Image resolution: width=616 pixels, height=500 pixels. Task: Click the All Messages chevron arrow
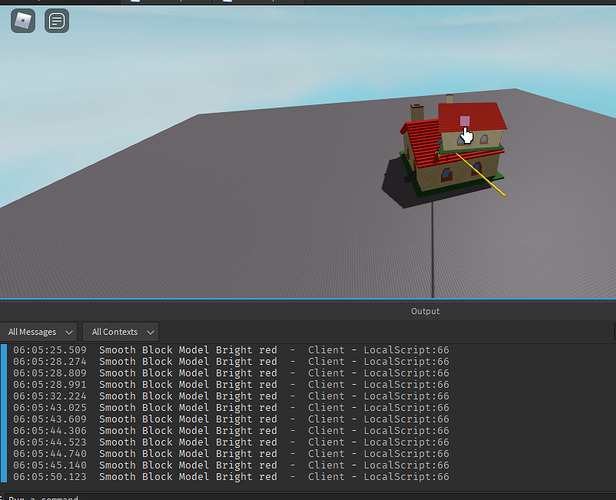[x=69, y=333]
